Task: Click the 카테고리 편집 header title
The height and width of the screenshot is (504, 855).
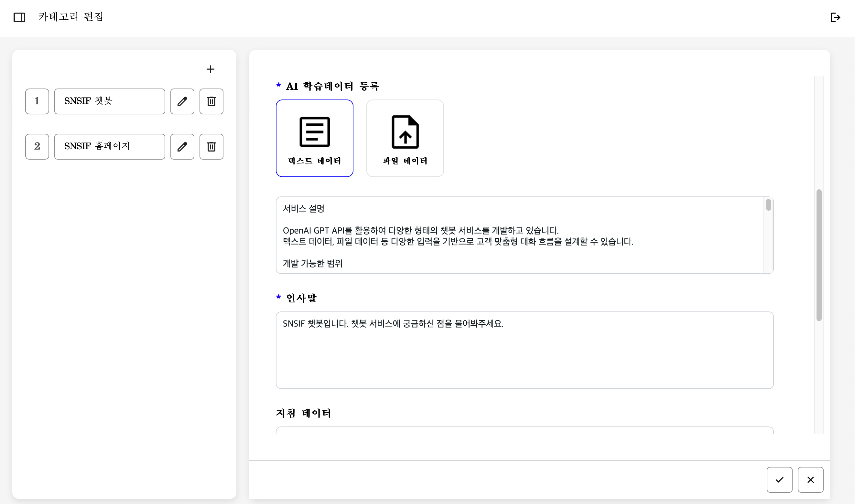Action: click(x=71, y=16)
